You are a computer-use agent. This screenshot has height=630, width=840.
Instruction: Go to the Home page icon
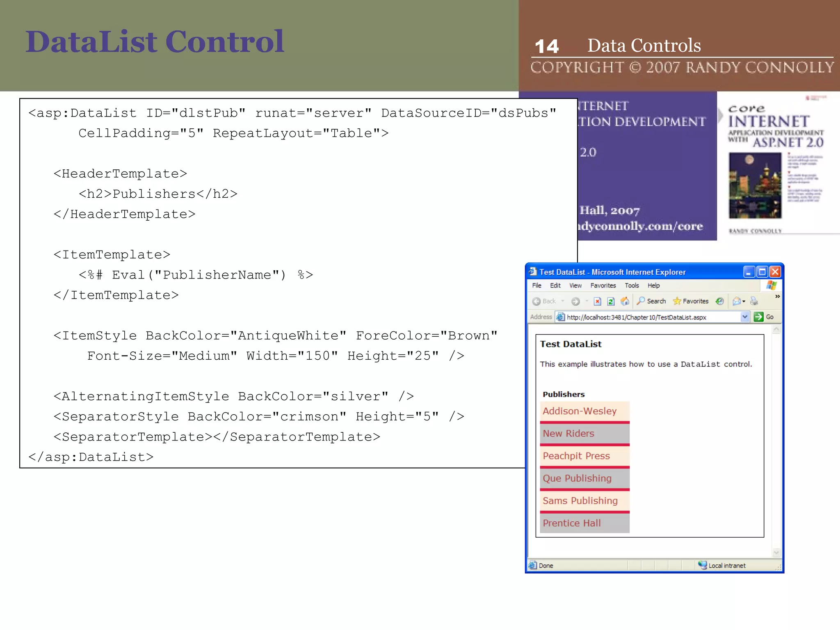625,301
